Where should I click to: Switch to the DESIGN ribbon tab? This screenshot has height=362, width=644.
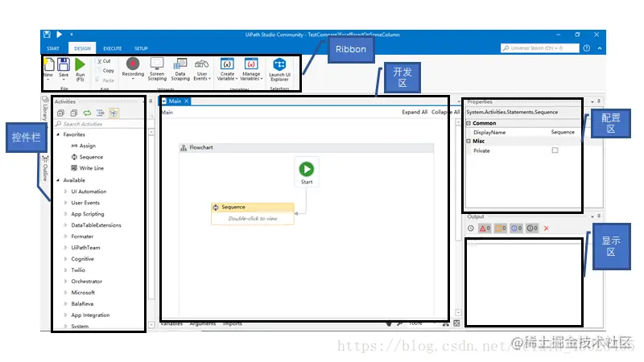point(82,48)
